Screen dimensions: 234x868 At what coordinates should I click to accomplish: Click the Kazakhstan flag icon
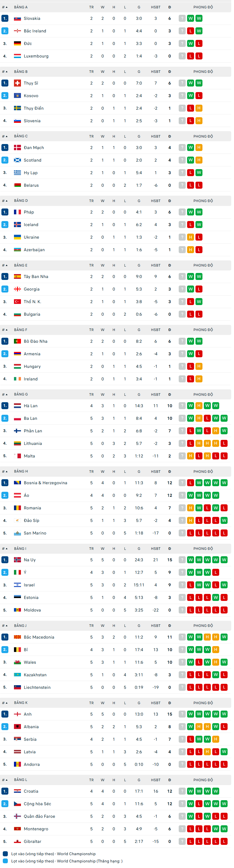click(x=17, y=675)
